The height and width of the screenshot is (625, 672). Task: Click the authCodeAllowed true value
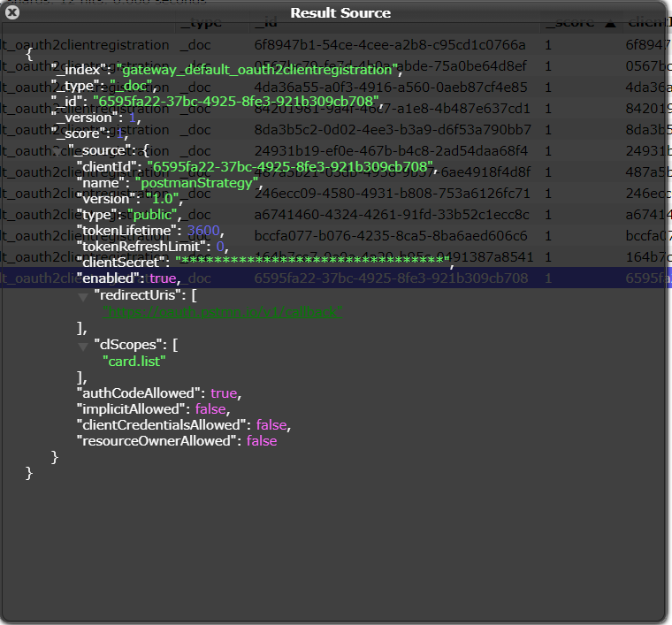tap(224, 393)
